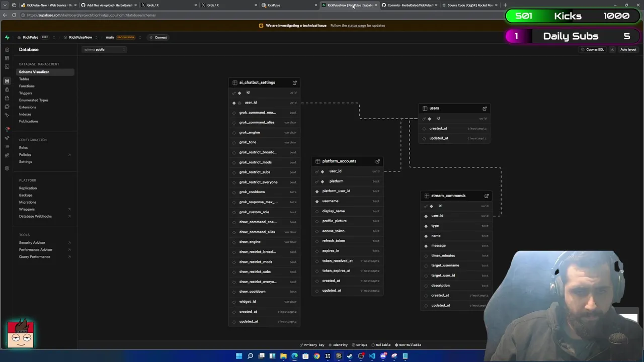The width and height of the screenshot is (644, 362).
Task: Open Database Webhooks link
Action: coord(35,216)
